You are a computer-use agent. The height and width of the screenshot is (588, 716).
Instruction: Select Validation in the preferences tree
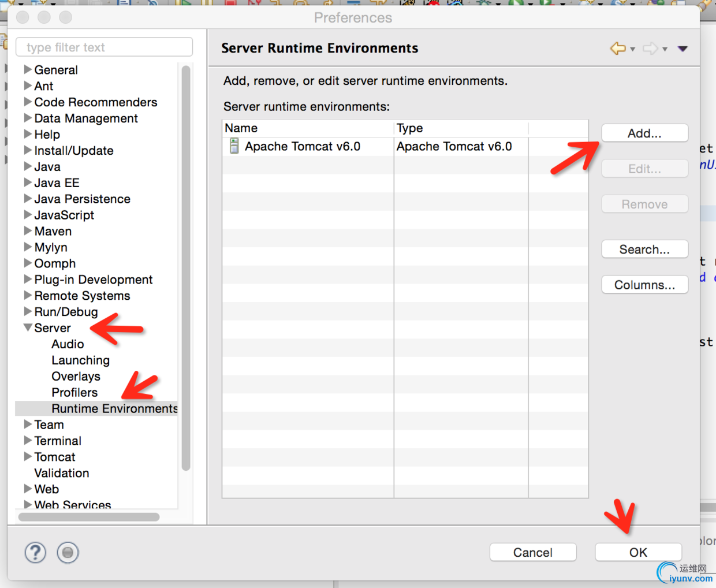[62, 473]
